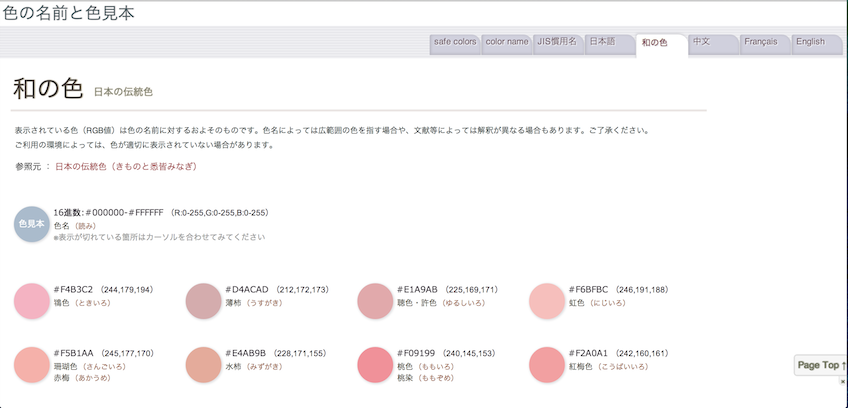Click the Page Top button
The height and width of the screenshot is (408, 848).
(820, 366)
